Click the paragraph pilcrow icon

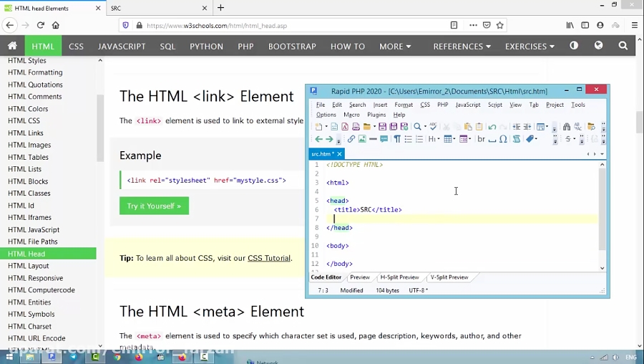click(397, 139)
